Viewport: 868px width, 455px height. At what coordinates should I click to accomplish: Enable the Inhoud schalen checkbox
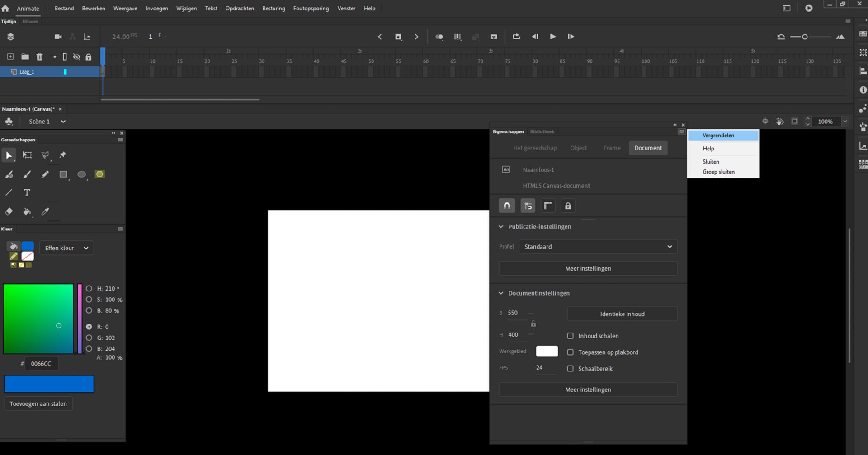click(x=571, y=336)
